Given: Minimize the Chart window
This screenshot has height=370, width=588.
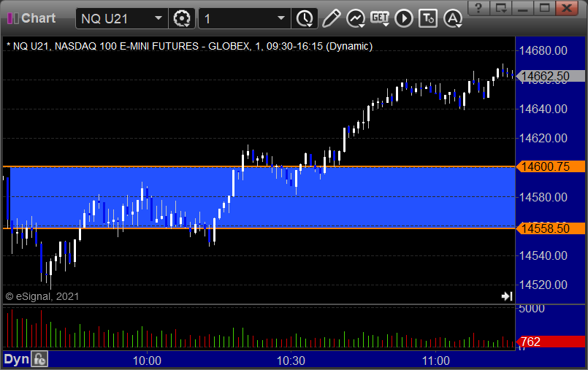Looking at the screenshot, I should (x=523, y=7).
